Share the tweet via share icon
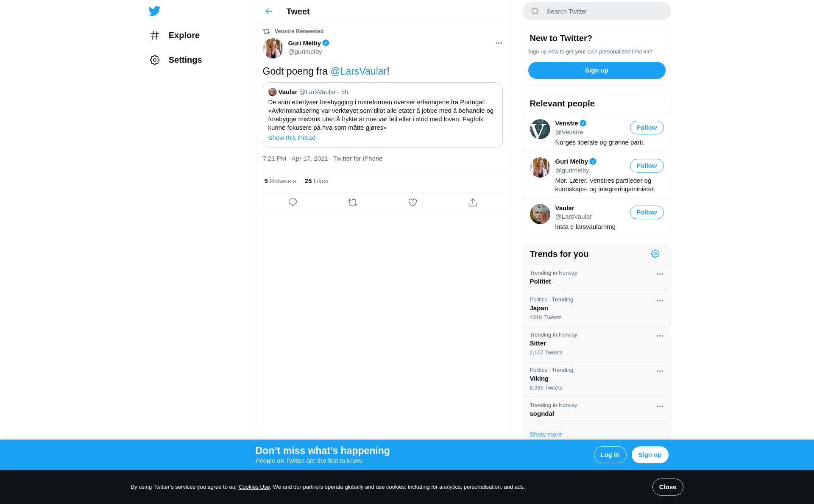The image size is (814, 504). [473, 203]
